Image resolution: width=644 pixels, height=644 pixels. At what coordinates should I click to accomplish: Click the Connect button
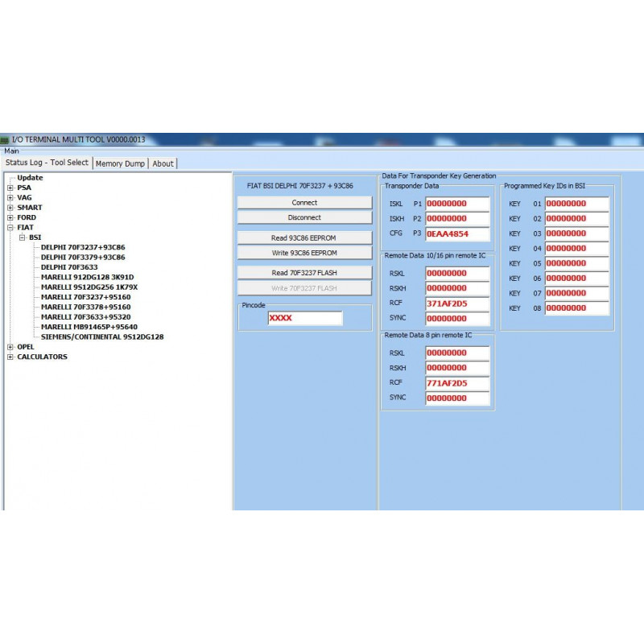click(303, 202)
